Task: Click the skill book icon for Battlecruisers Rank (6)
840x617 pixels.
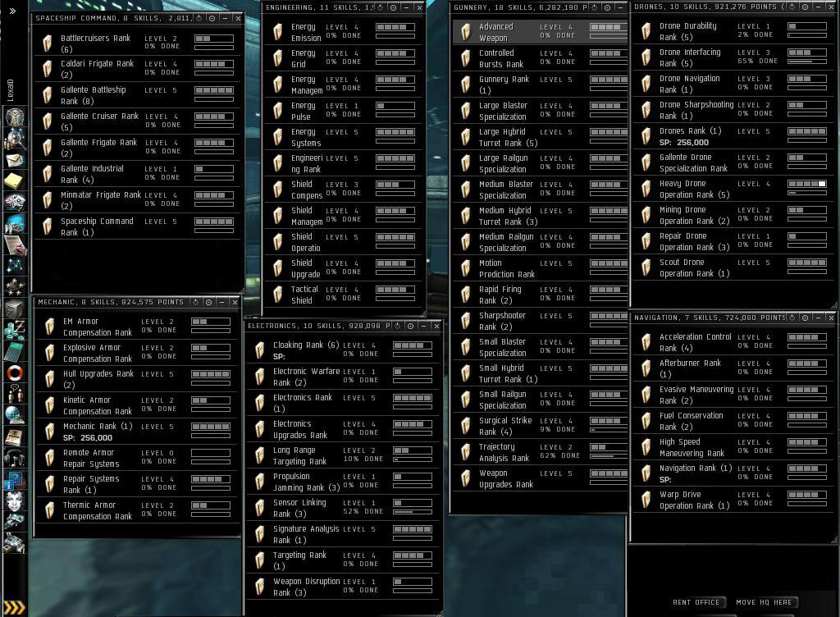Action: (48, 43)
